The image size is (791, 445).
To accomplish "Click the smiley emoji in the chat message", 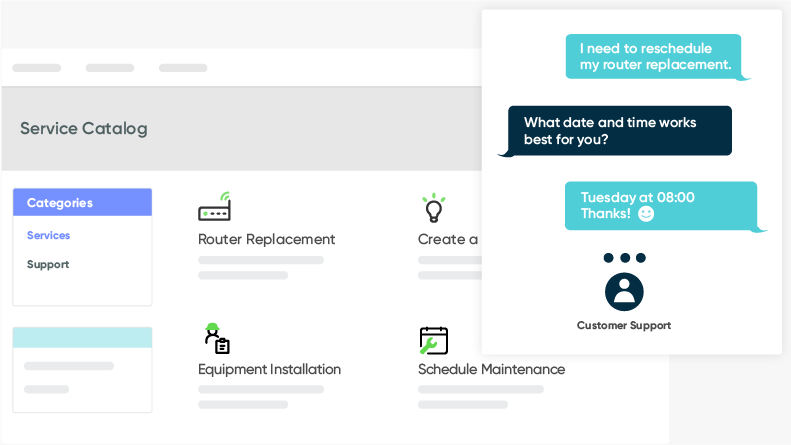I will pyautogui.click(x=646, y=214).
